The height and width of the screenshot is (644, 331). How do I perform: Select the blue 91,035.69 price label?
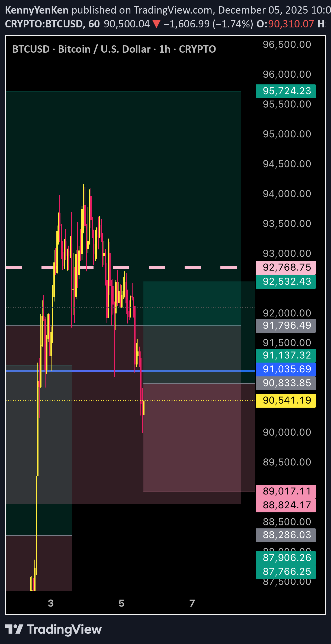tap(286, 369)
